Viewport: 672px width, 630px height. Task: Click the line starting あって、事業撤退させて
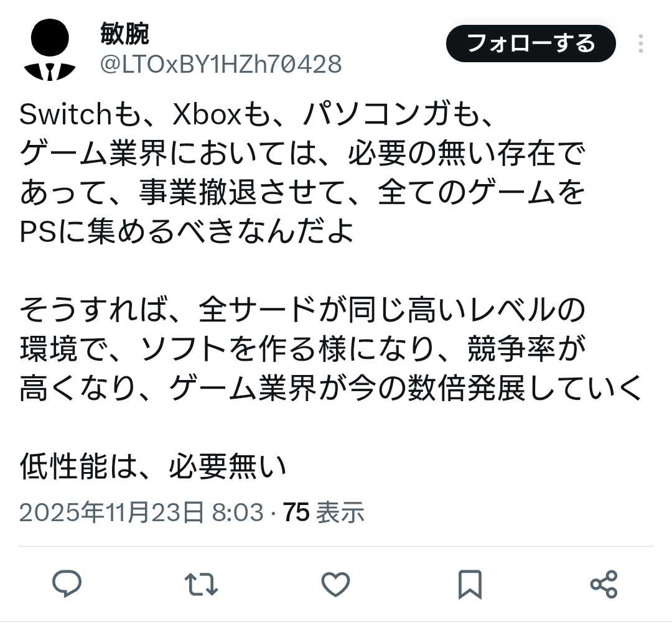tap(302, 192)
